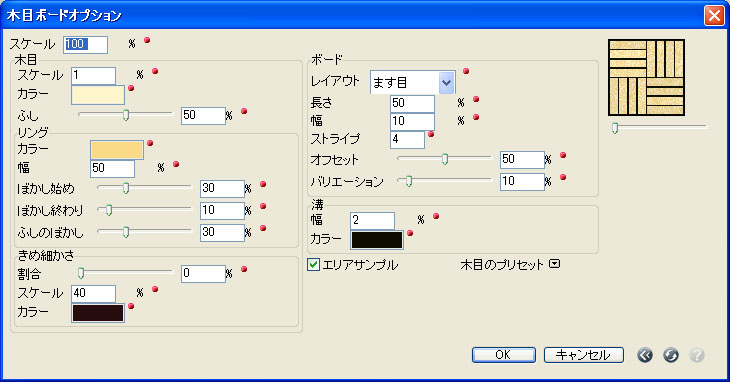Click the red dot beside ボード 幅 field
730x382 pixels.
476,117
